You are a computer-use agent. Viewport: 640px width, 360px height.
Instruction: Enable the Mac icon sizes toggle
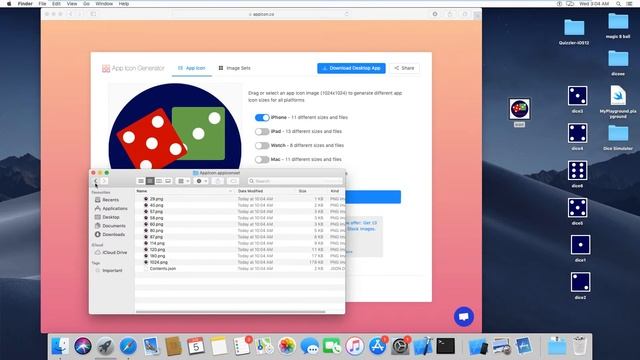[262, 160]
